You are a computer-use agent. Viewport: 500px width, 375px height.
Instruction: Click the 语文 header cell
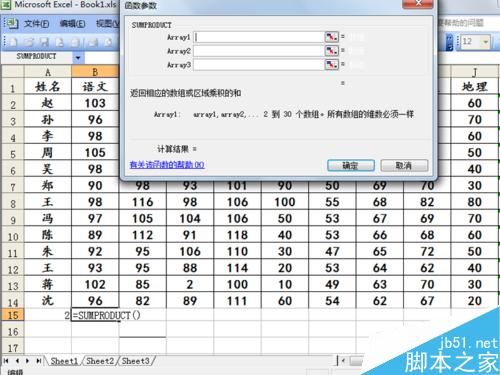tap(95, 87)
